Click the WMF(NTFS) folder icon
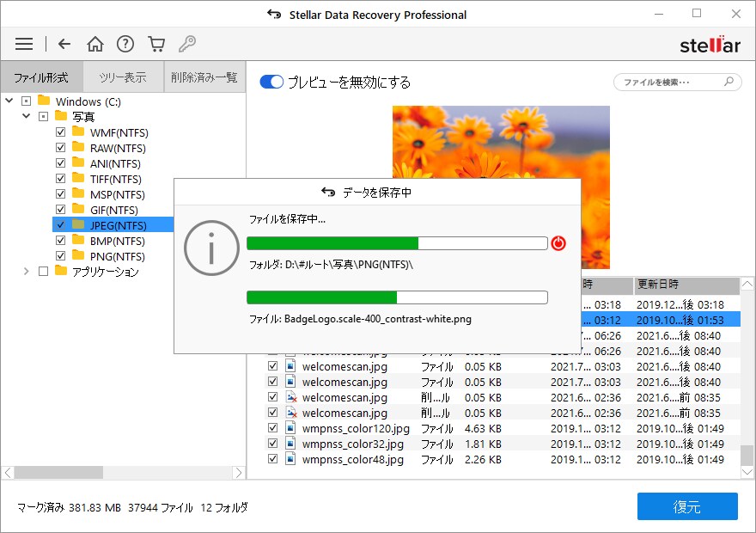Image resolution: width=756 pixels, height=533 pixels. (x=78, y=132)
